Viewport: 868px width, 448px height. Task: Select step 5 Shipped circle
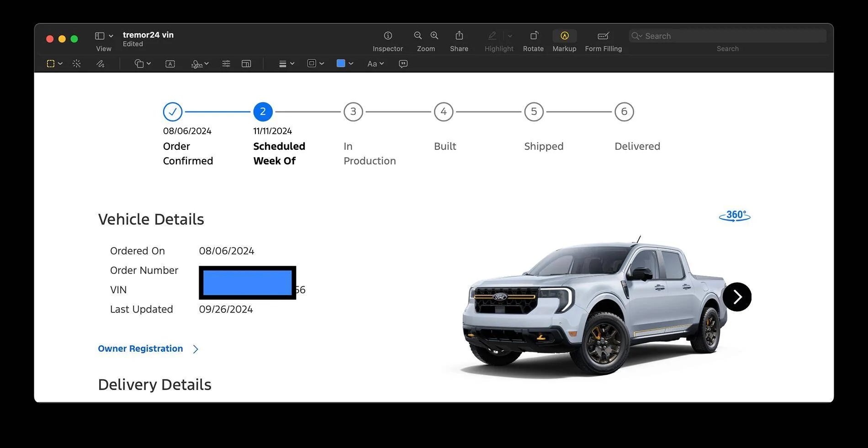pyautogui.click(x=534, y=111)
